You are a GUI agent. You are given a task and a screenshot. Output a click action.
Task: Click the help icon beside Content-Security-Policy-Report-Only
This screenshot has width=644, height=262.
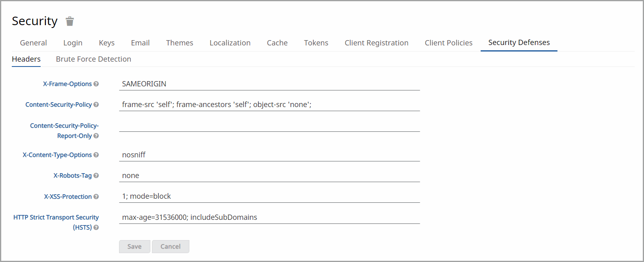coord(96,136)
